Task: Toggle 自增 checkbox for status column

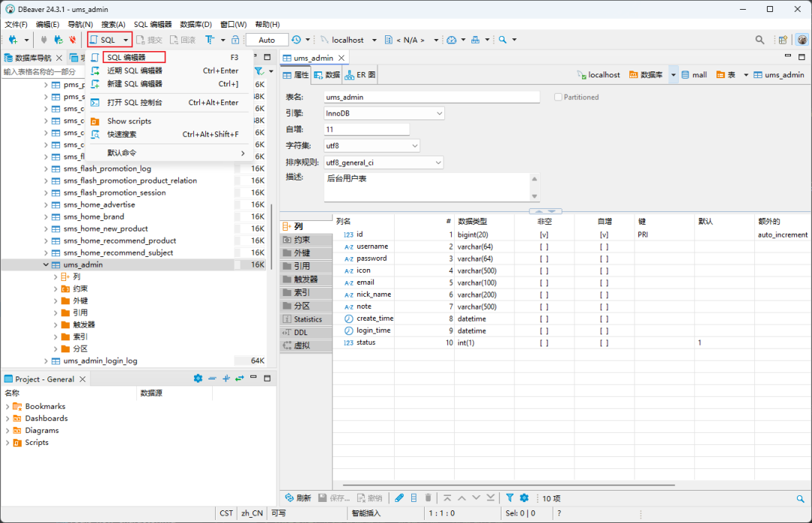Action: coord(604,343)
